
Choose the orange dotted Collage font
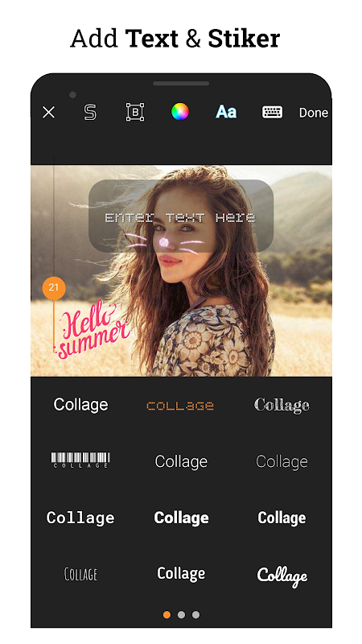click(179, 406)
